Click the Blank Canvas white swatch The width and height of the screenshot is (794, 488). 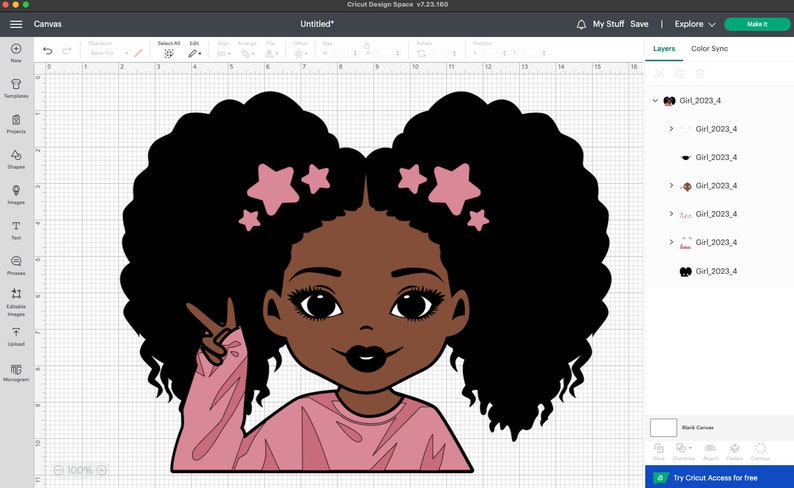click(663, 428)
